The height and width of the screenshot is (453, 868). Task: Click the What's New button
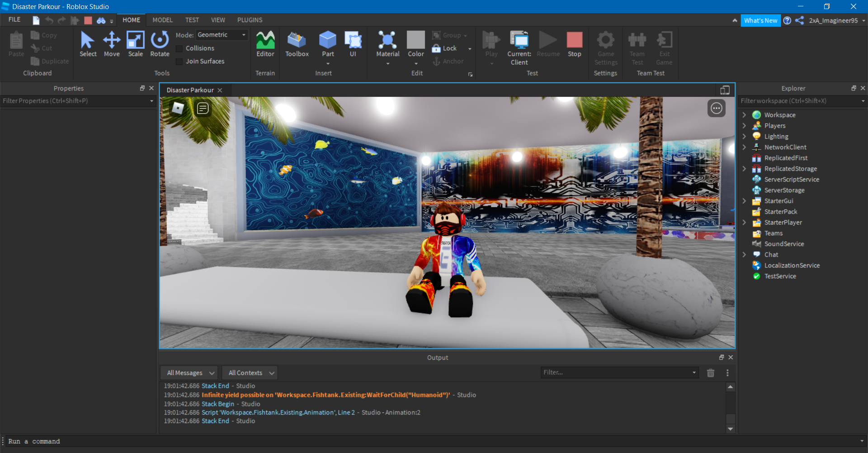click(x=760, y=20)
